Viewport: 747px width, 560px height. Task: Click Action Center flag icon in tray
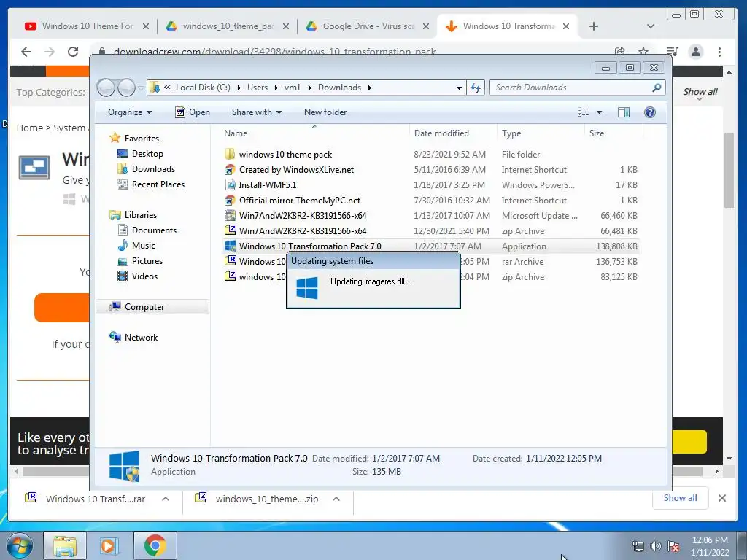[x=673, y=546]
